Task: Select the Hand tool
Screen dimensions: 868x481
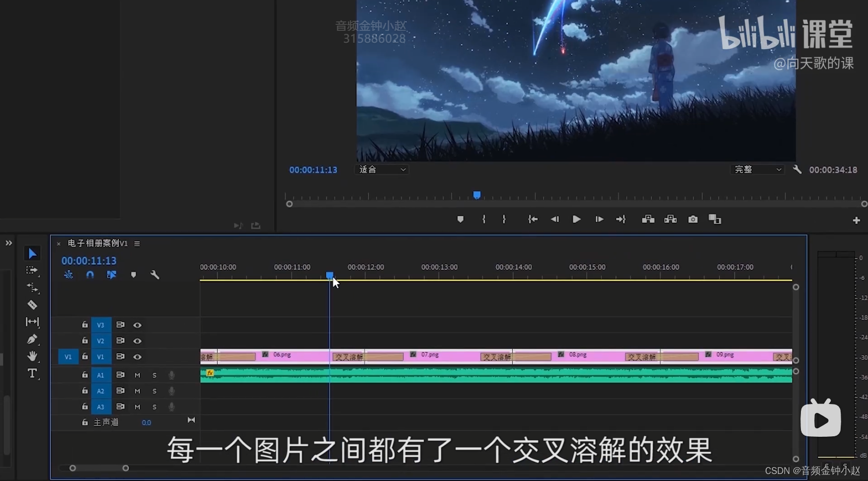Action: (32, 356)
